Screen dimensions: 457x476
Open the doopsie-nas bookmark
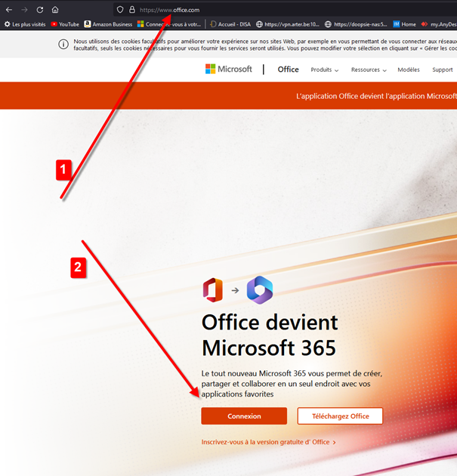point(356,24)
